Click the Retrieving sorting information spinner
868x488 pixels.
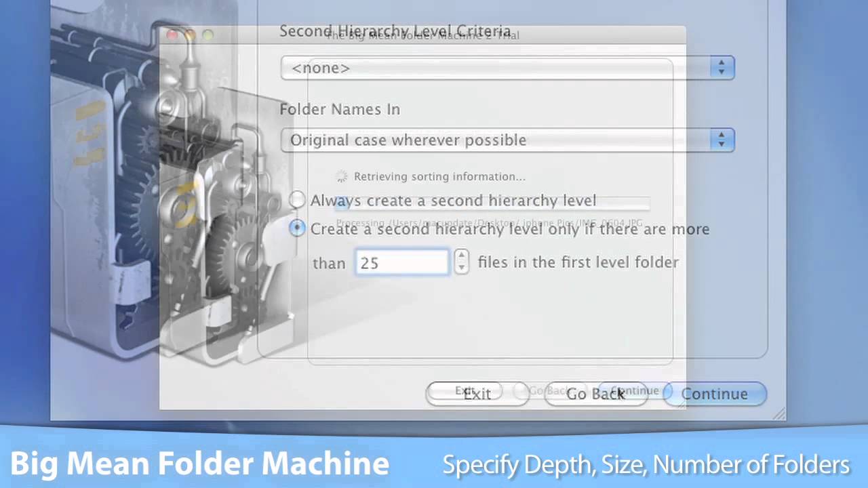[x=342, y=176]
